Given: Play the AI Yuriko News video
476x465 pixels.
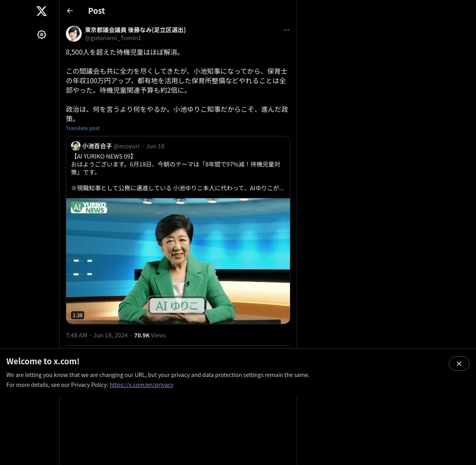Looking at the screenshot, I should tap(178, 261).
